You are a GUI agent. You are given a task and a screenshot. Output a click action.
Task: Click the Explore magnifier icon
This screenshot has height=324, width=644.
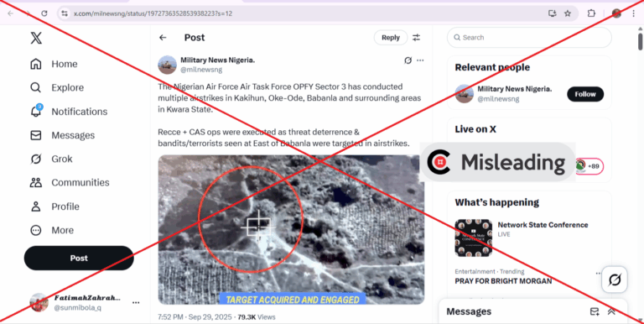(36, 87)
